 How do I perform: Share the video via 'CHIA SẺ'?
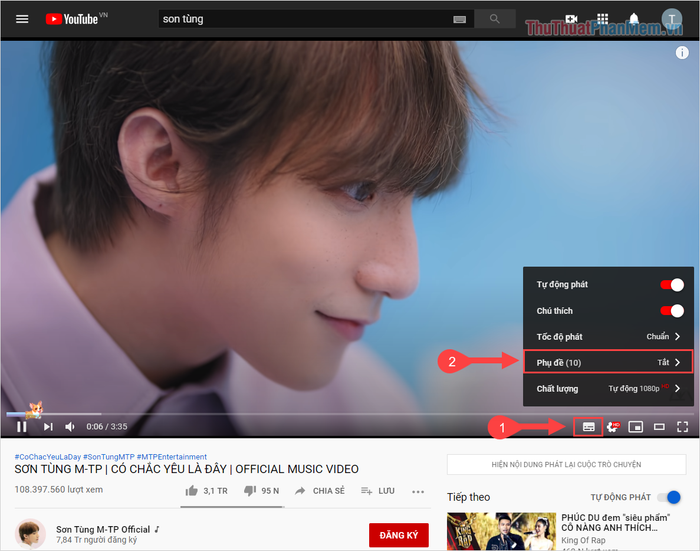coord(320,491)
